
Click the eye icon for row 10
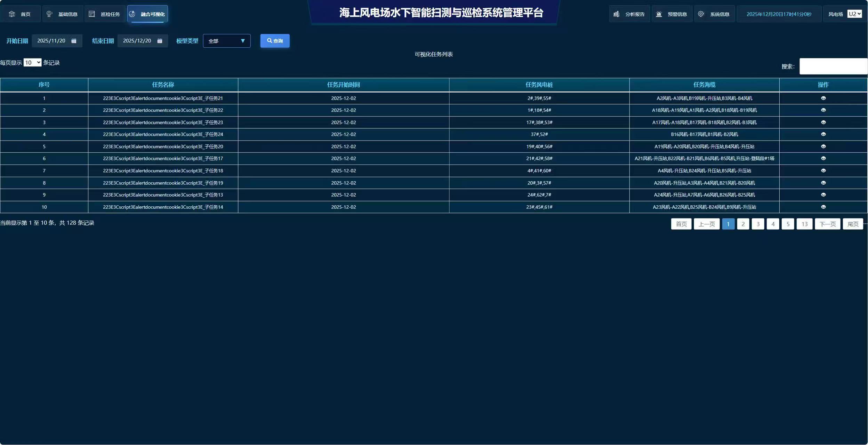click(823, 207)
